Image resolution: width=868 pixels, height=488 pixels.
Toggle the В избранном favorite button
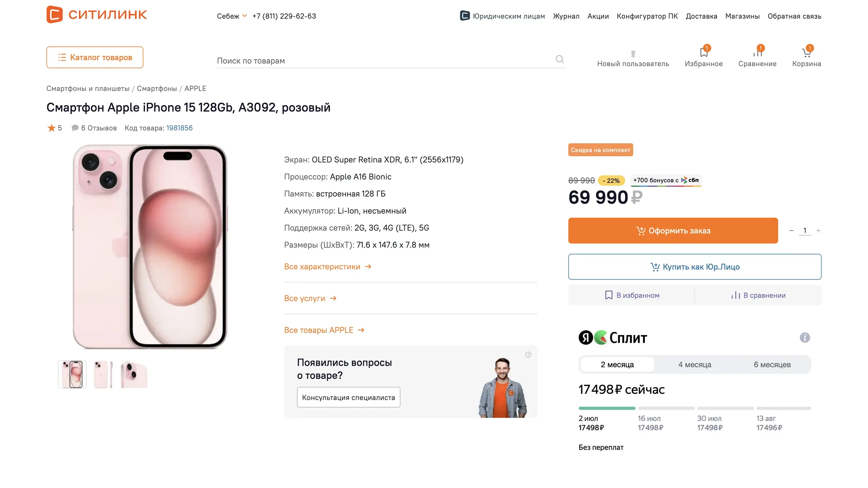point(632,295)
